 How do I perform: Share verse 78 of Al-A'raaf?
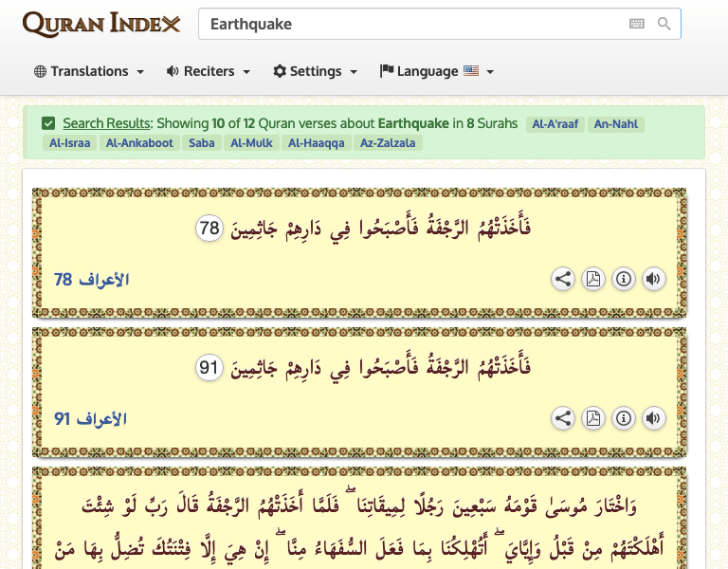tap(563, 280)
